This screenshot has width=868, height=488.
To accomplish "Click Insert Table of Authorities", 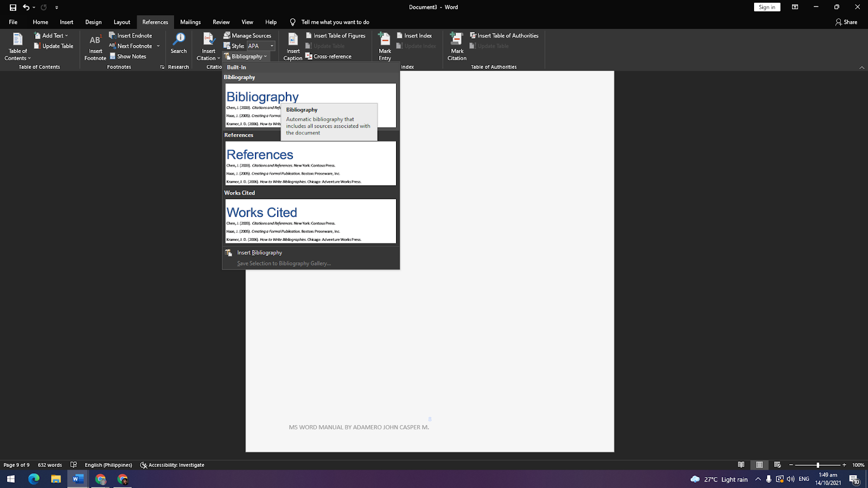I will click(x=504, y=35).
